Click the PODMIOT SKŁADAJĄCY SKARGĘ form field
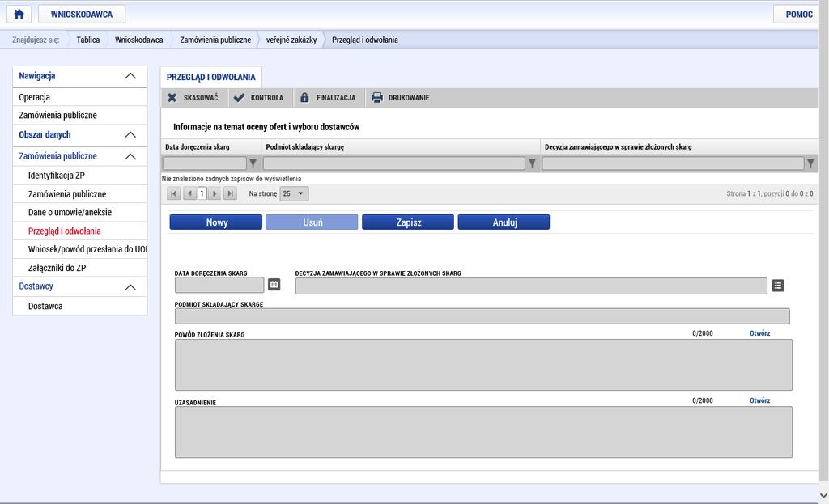The image size is (829, 504). point(483,316)
